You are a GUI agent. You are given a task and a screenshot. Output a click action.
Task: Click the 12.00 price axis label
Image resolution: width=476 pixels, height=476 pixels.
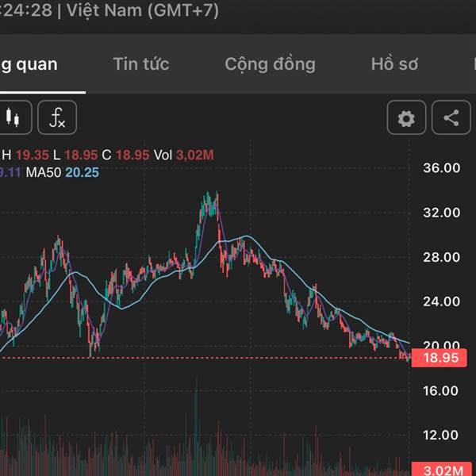coord(440,436)
